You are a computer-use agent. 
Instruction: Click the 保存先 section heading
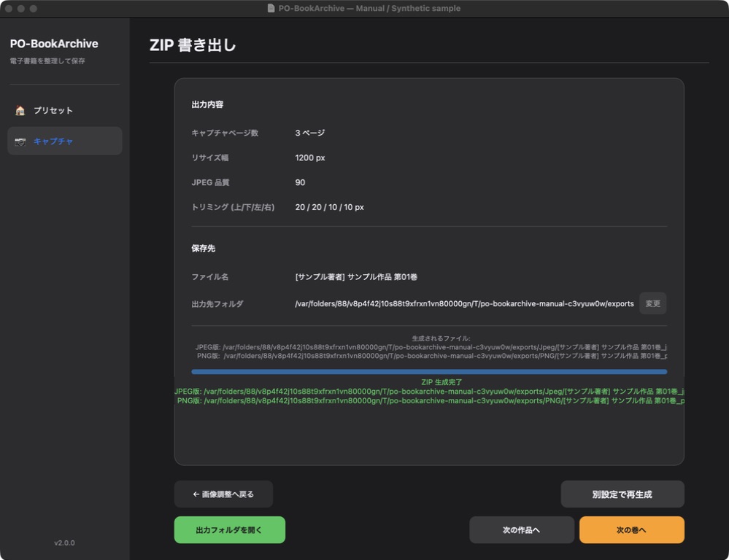[x=203, y=248]
